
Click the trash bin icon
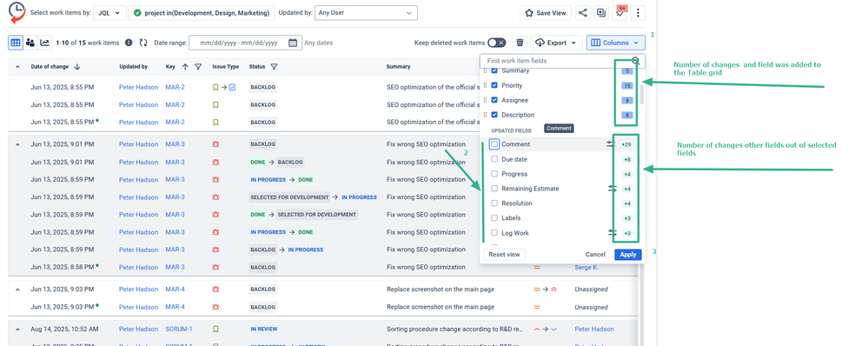pyautogui.click(x=520, y=43)
